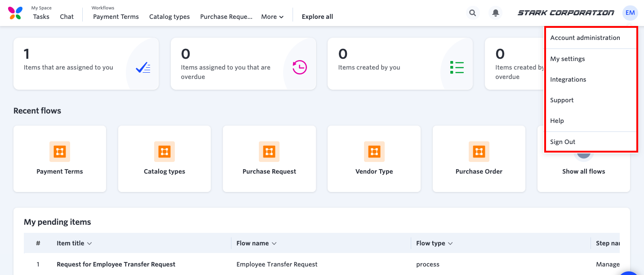Open the Flow type column sort chevron
The width and height of the screenshot is (644, 275).
point(450,244)
